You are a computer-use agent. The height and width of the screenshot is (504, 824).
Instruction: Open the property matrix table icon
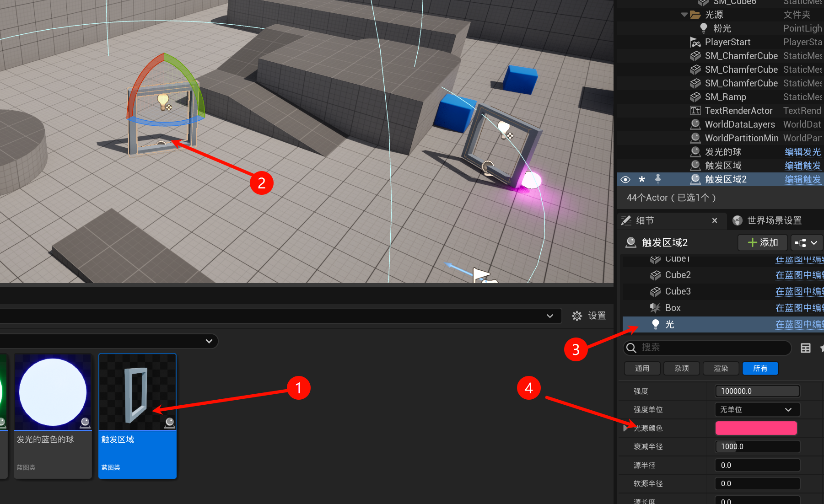tap(805, 348)
